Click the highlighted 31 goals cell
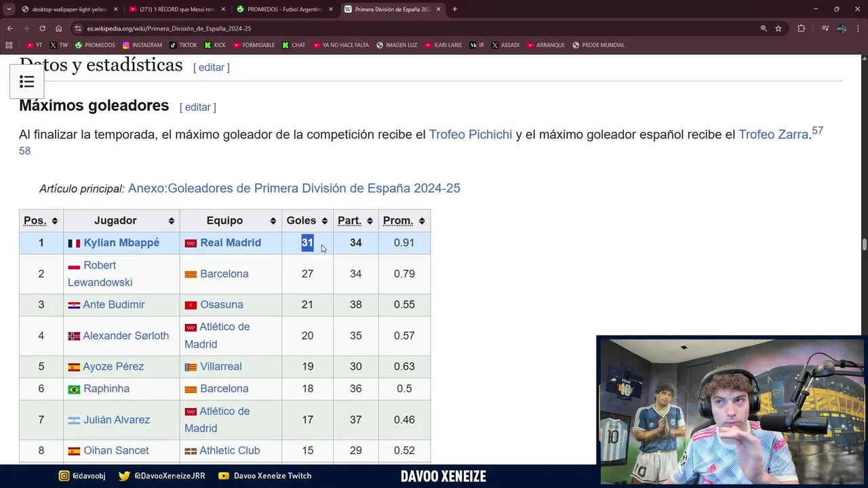This screenshot has width=868, height=488. tap(307, 243)
